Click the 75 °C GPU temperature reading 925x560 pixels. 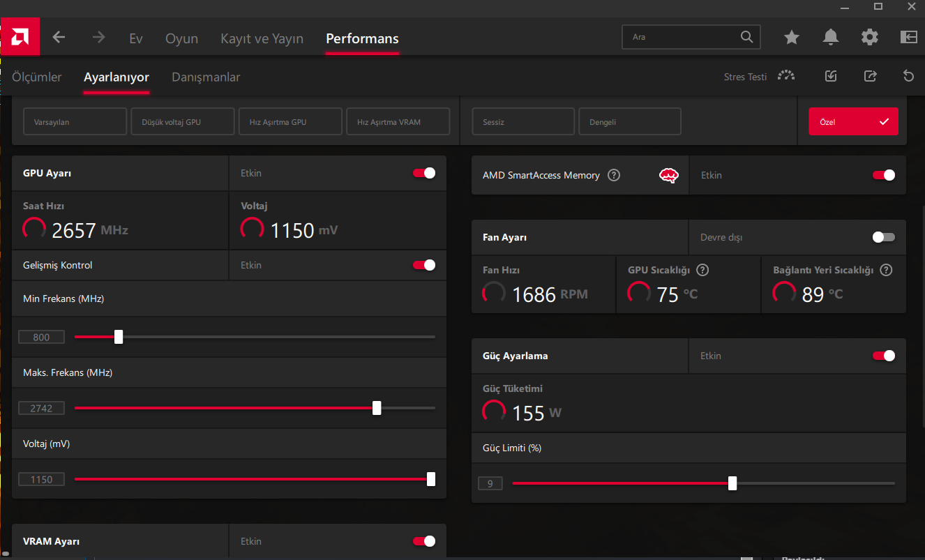(x=677, y=294)
